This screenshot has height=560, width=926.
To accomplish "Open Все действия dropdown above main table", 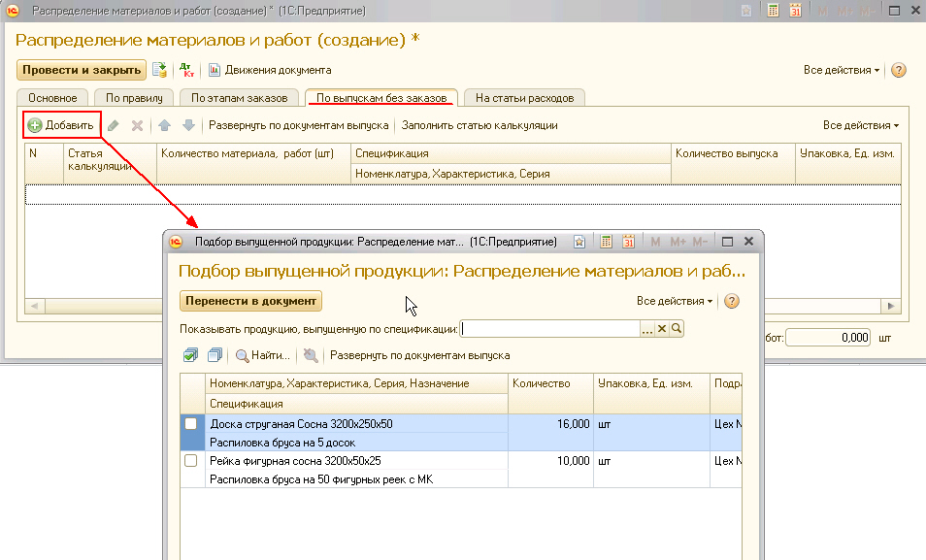I will pos(860,125).
